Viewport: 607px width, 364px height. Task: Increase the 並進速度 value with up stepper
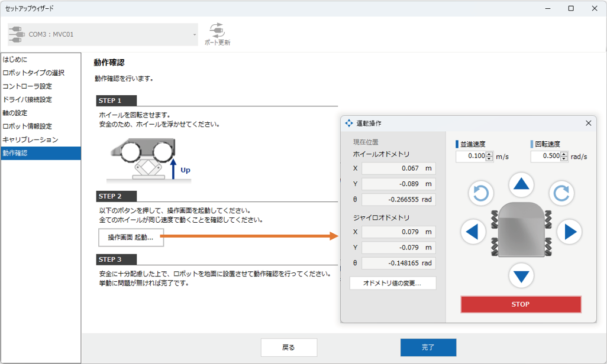[x=489, y=154]
